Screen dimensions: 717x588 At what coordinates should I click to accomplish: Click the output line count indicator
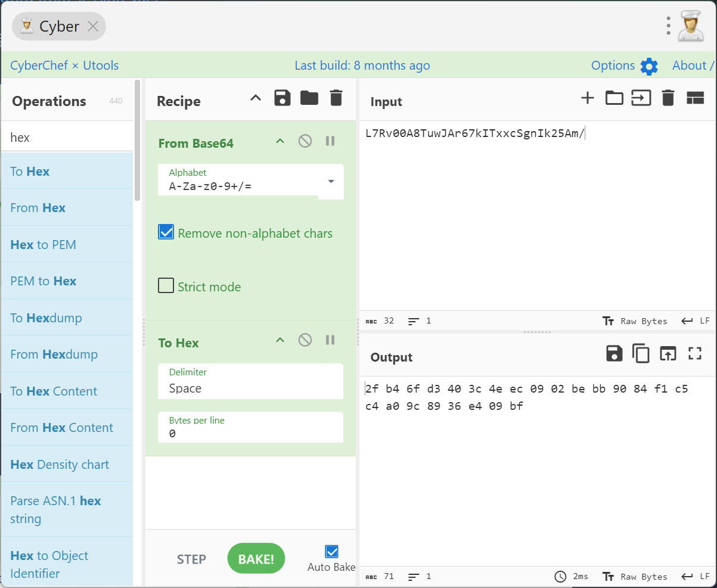(420, 577)
